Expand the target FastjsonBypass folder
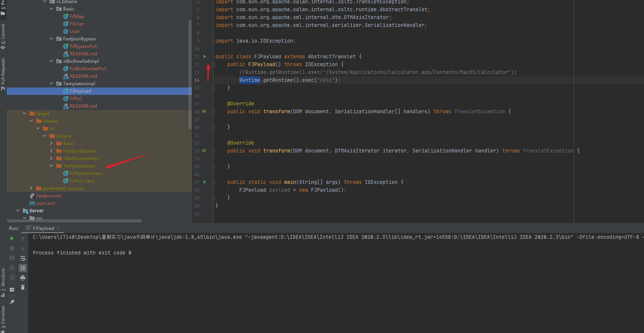This screenshot has width=644, height=333. [x=52, y=151]
